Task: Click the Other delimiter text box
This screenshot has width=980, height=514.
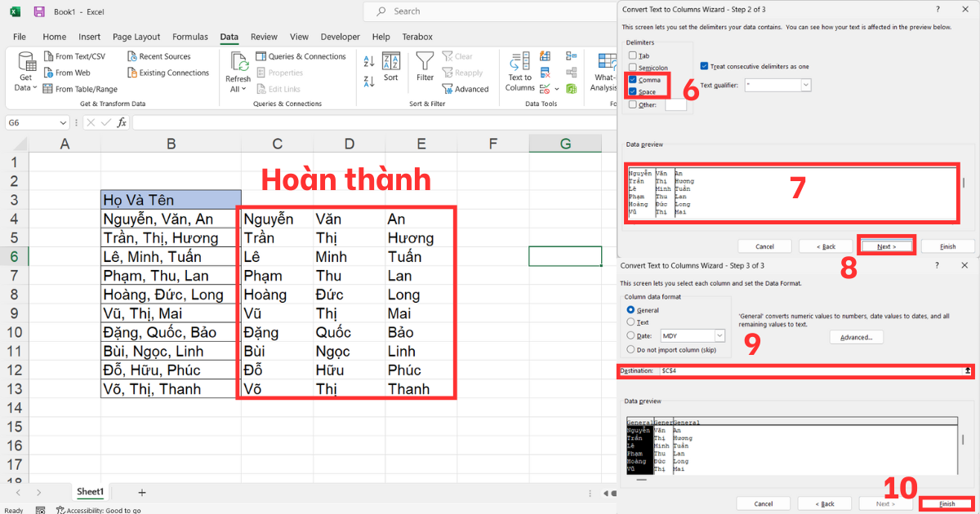Action: [676, 104]
